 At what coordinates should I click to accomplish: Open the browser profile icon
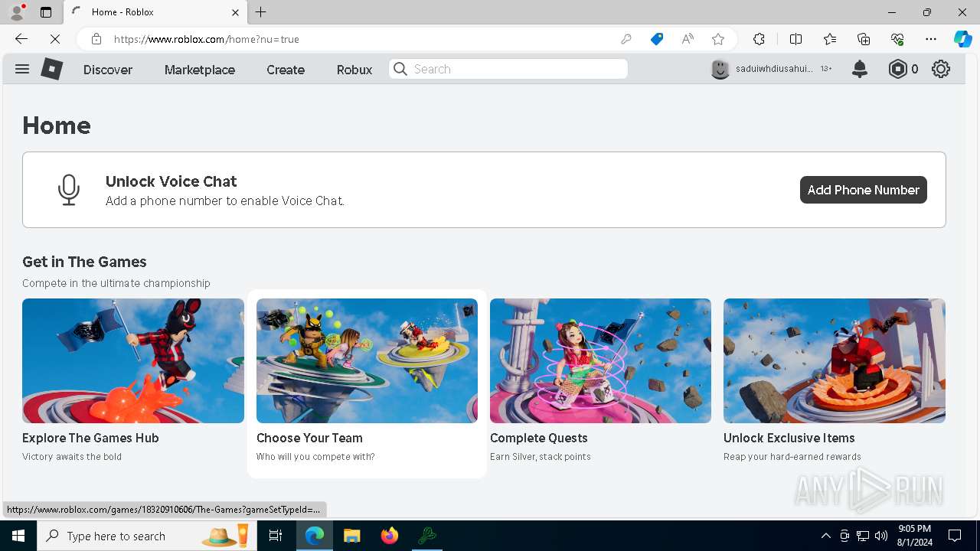(x=17, y=12)
